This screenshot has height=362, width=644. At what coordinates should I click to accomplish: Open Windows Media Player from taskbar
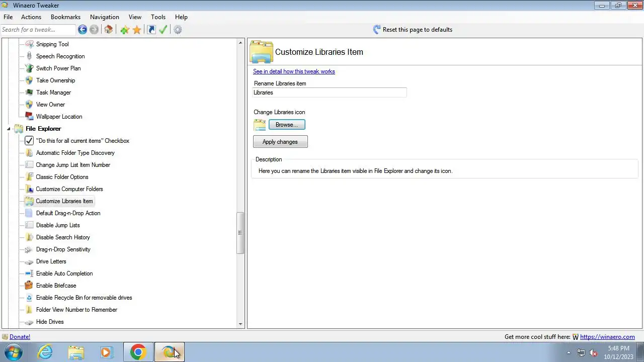[106, 352]
